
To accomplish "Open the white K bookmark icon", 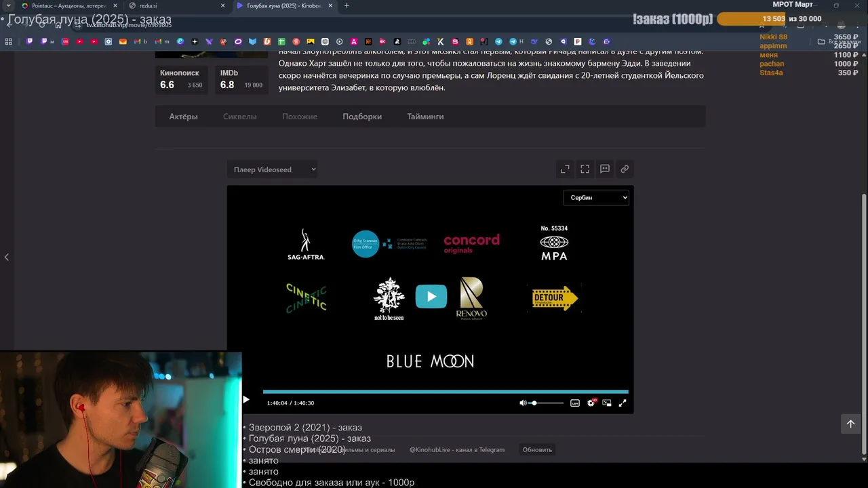I will coord(440,41).
